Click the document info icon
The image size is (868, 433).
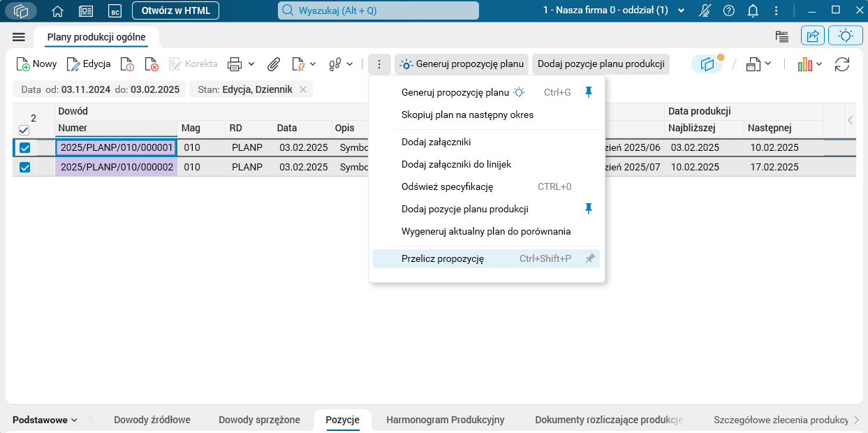click(x=127, y=64)
